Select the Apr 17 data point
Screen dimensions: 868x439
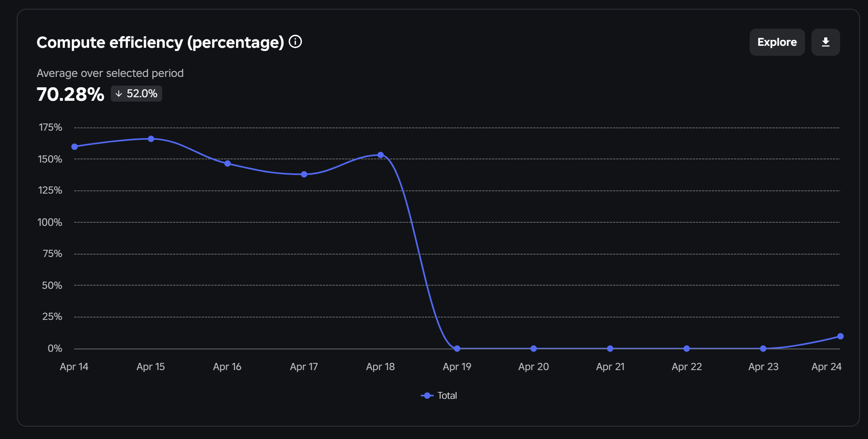pyautogui.click(x=304, y=174)
